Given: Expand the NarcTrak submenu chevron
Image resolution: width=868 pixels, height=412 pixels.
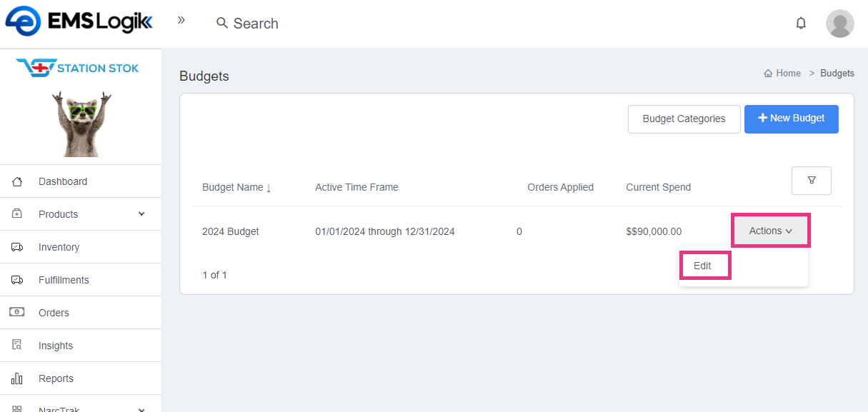Looking at the screenshot, I should coord(141,409).
